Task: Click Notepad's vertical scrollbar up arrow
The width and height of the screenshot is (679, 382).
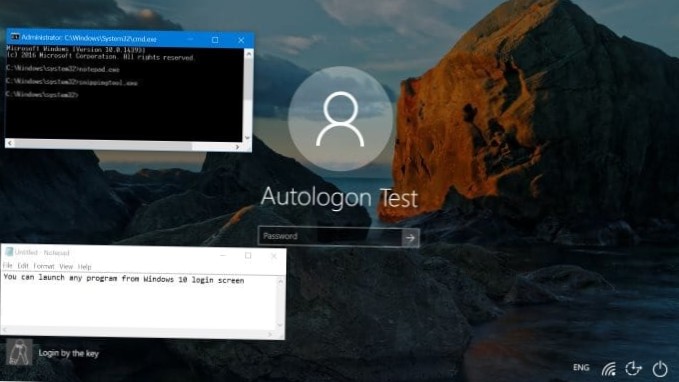Action: point(281,282)
